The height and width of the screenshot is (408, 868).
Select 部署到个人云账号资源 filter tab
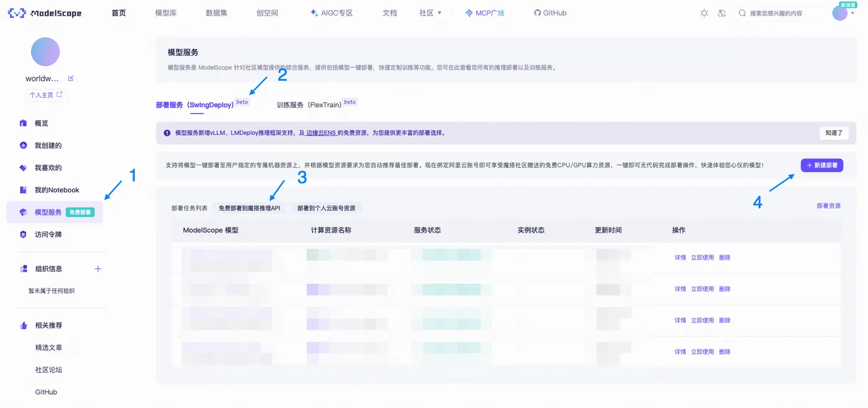point(327,208)
